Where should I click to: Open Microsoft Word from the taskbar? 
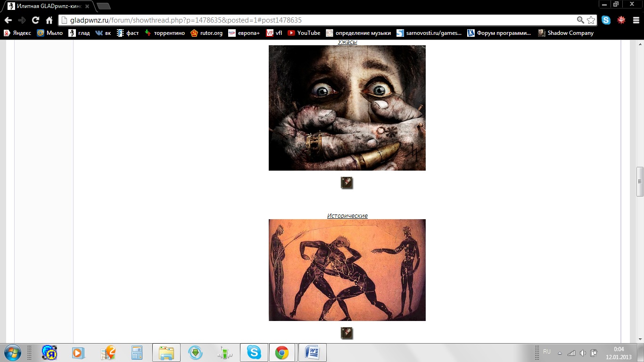pos(312,353)
